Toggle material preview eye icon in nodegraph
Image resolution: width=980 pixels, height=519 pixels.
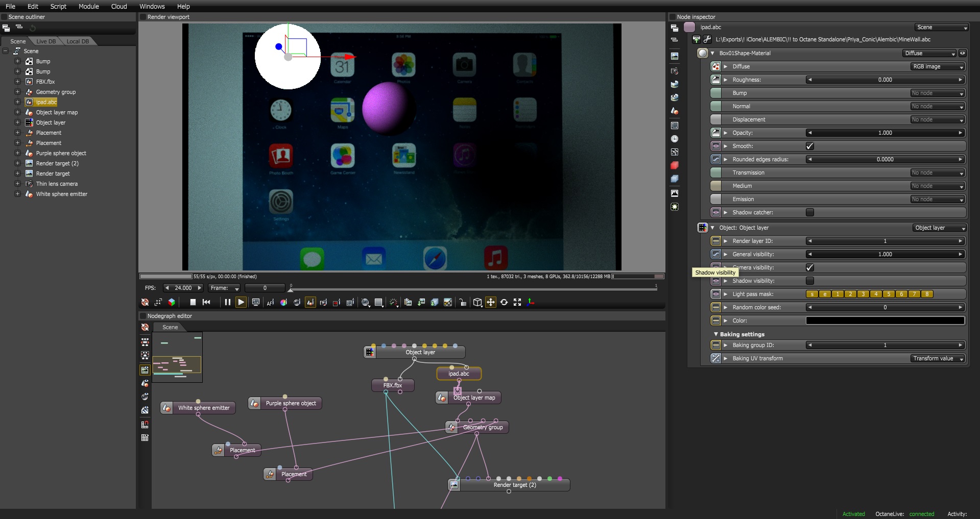[x=145, y=397]
